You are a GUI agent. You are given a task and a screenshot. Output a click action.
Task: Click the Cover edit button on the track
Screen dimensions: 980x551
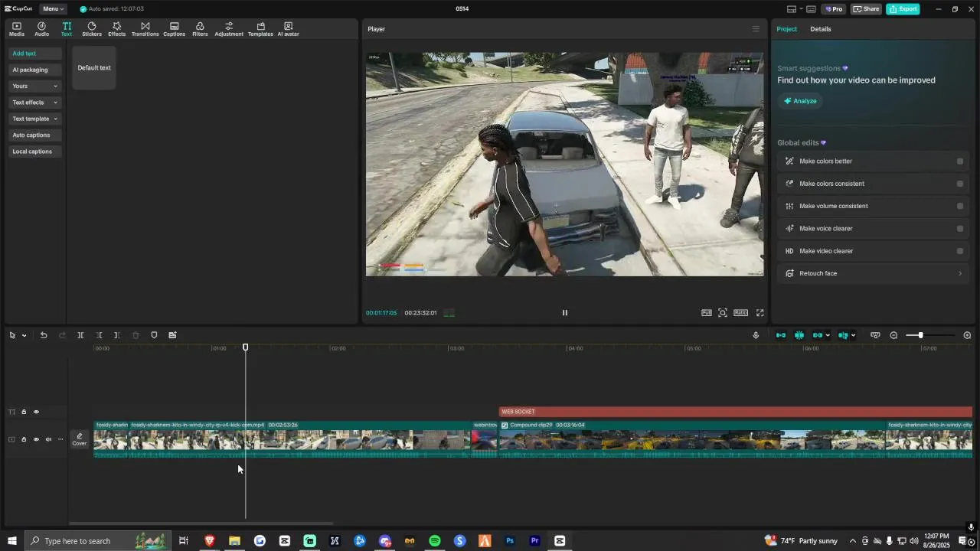click(80, 439)
